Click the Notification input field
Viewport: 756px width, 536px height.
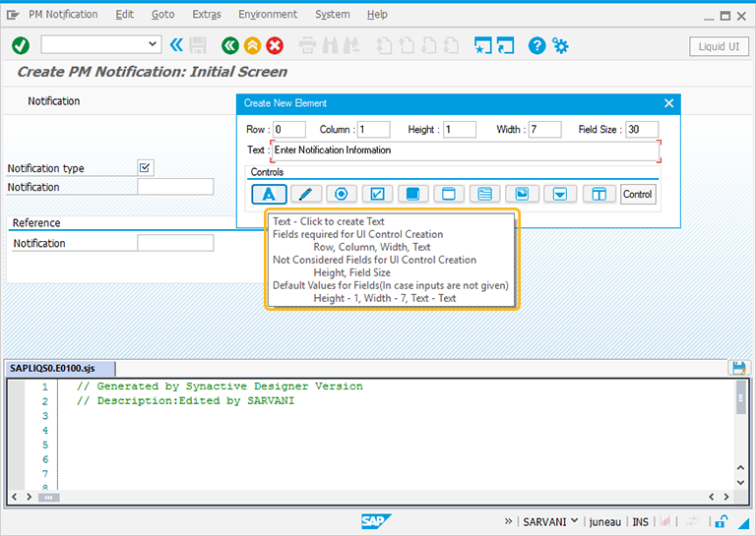175,187
